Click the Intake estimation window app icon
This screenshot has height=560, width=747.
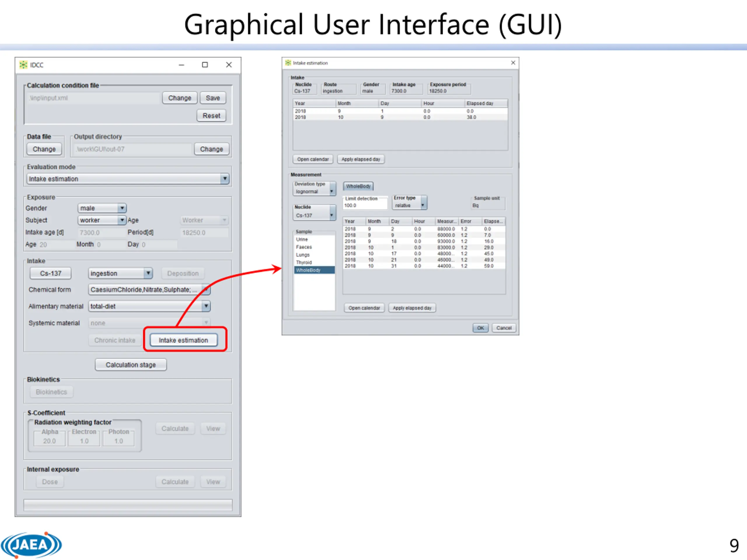(x=288, y=63)
